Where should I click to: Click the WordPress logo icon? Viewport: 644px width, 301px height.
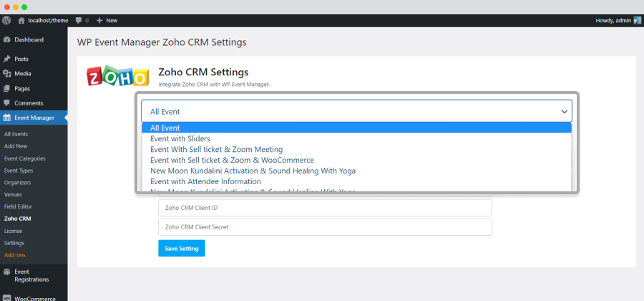click(x=6, y=20)
